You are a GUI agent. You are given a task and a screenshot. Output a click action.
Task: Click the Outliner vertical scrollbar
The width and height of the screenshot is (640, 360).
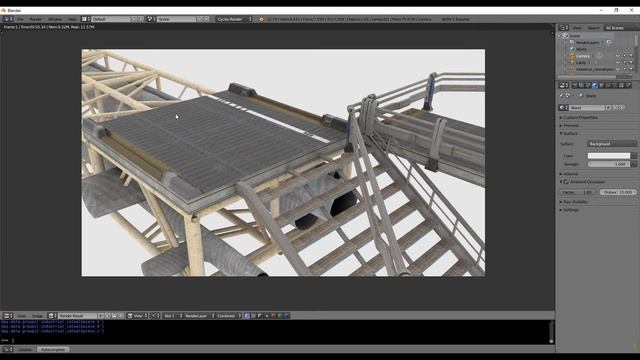pos(636,41)
